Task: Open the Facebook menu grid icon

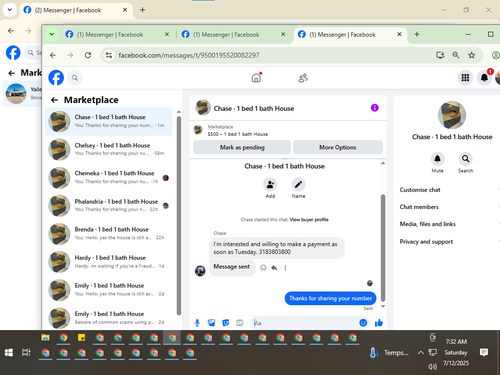Action: point(465,78)
